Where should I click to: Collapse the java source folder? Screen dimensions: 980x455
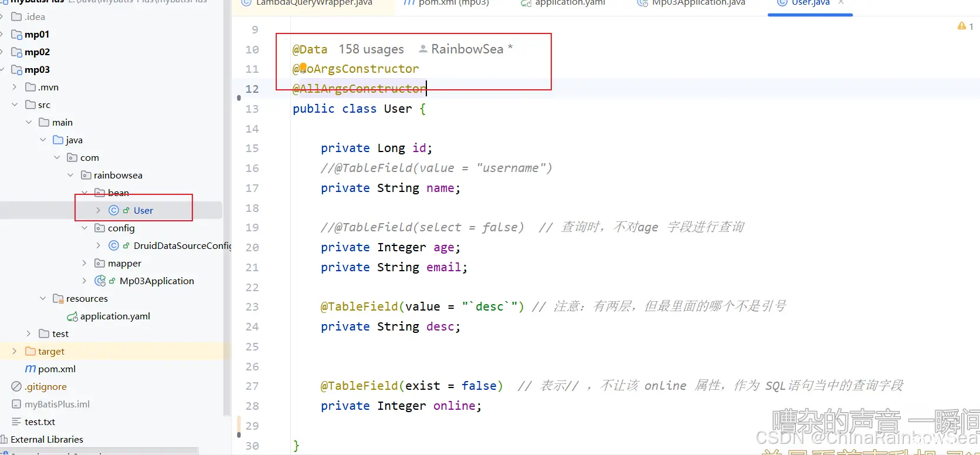point(43,140)
